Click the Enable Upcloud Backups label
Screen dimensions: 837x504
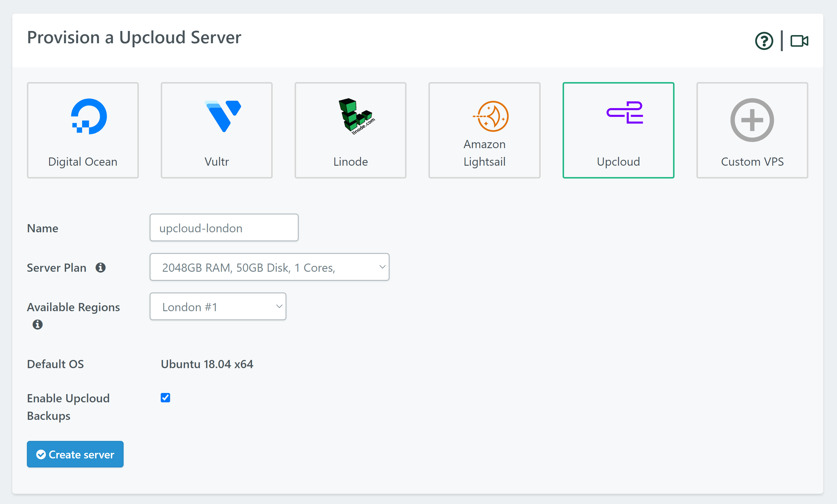click(x=68, y=407)
